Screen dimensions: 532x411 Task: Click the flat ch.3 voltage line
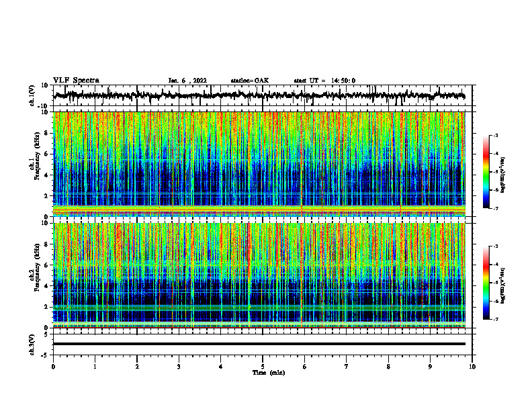click(x=259, y=344)
